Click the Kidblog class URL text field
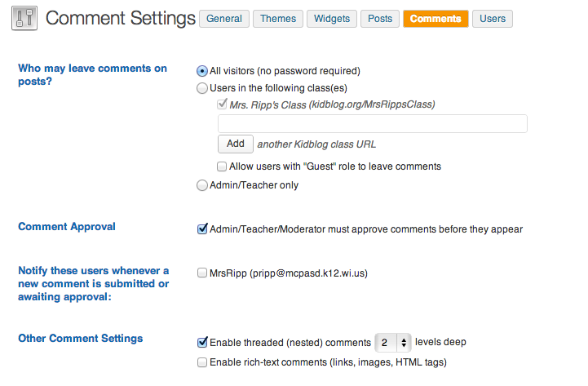This screenshot has height=386, width=588. click(x=372, y=123)
